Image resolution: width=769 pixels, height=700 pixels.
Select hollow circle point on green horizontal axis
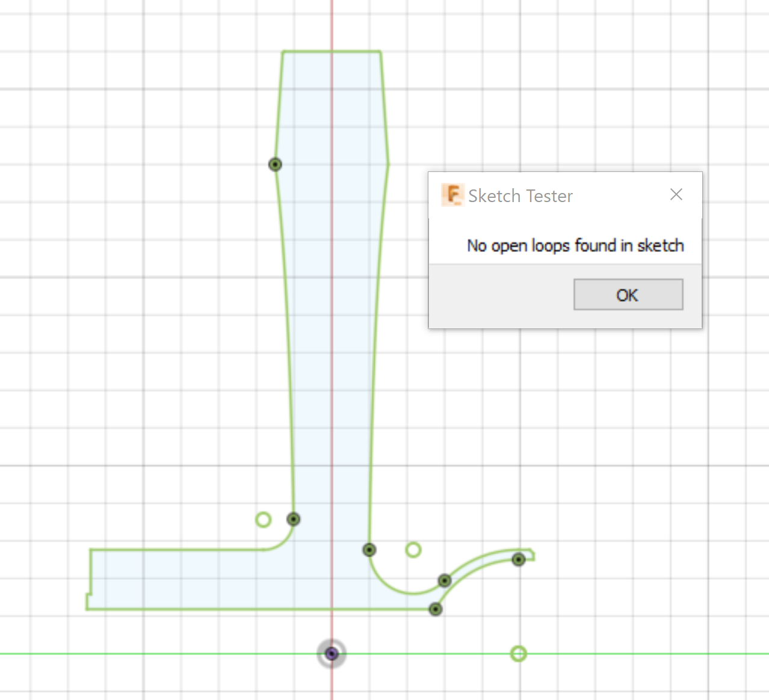point(519,654)
